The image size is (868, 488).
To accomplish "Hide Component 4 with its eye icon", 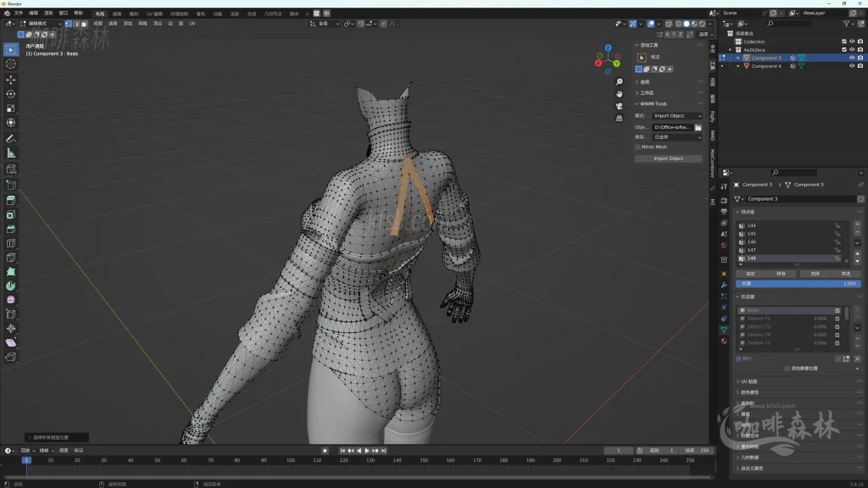I will click(852, 66).
